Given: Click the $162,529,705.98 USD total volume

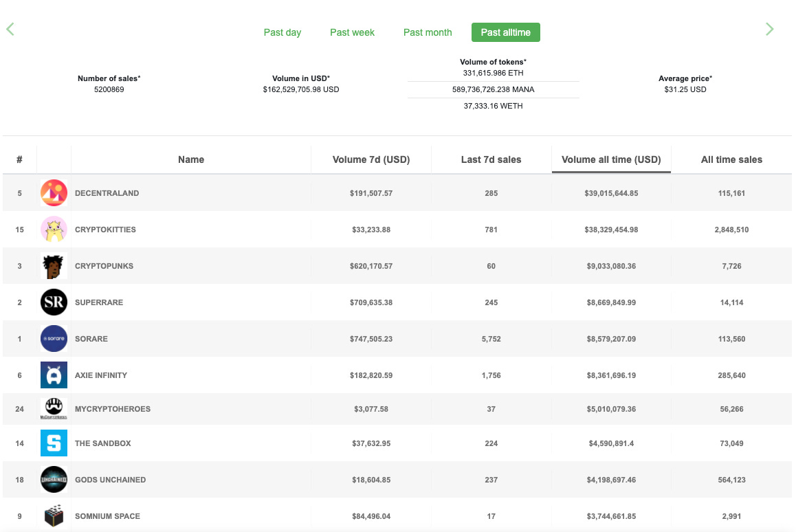Looking at the screenshot, I should [301, 89].
